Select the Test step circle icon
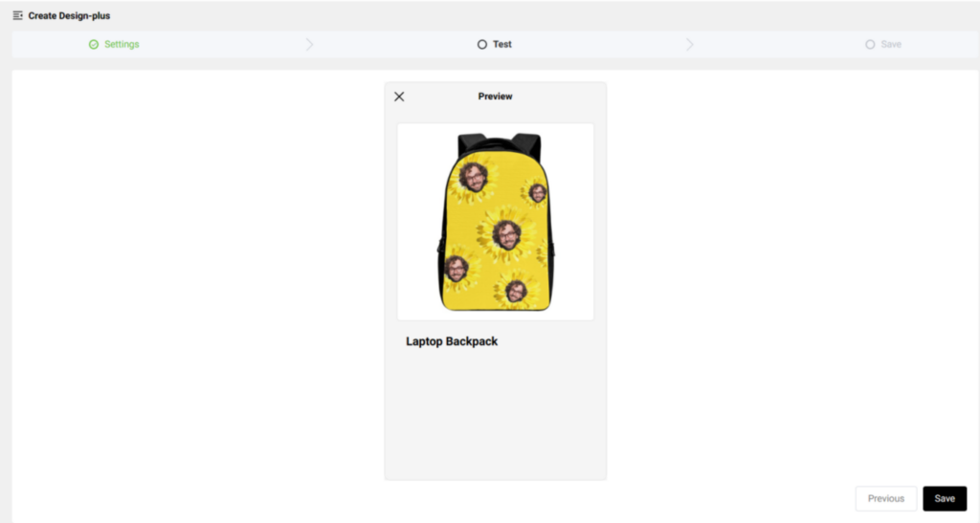The image size is (980, 523). [x=482, y=44]
